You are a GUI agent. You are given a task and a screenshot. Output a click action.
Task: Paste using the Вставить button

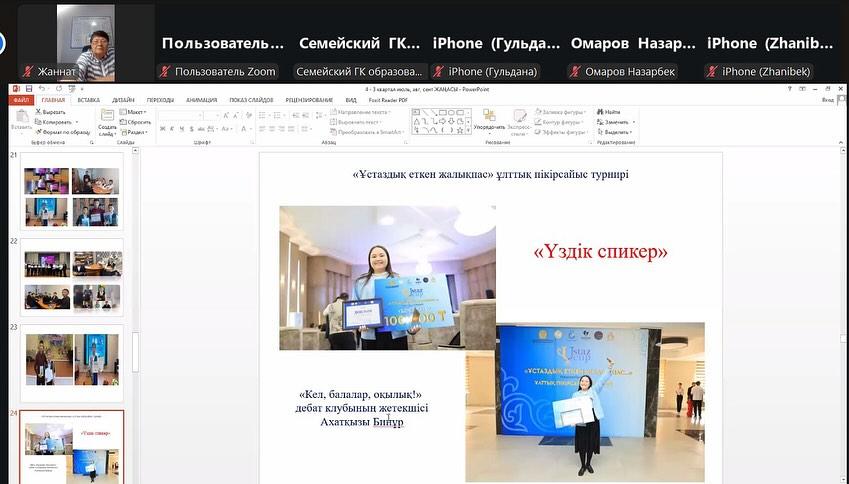point(22,121)
